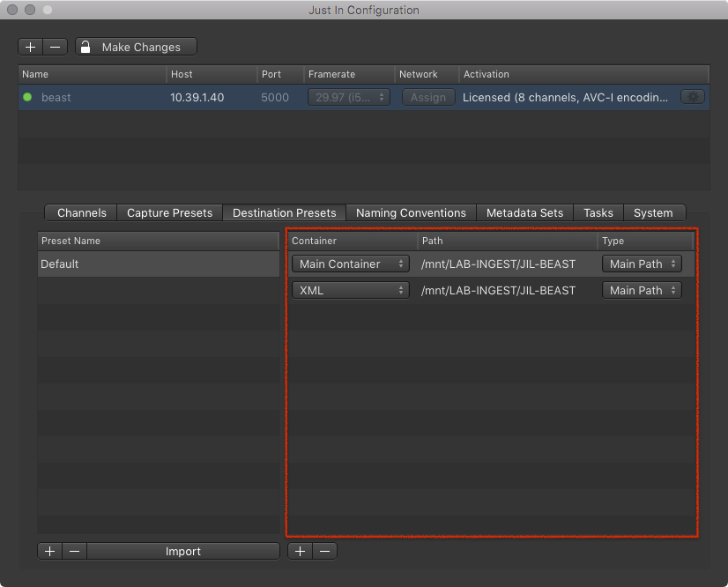This screenshot has width=728, height=587.
Task: Click the Framerate column header
Action: (349, 74)
